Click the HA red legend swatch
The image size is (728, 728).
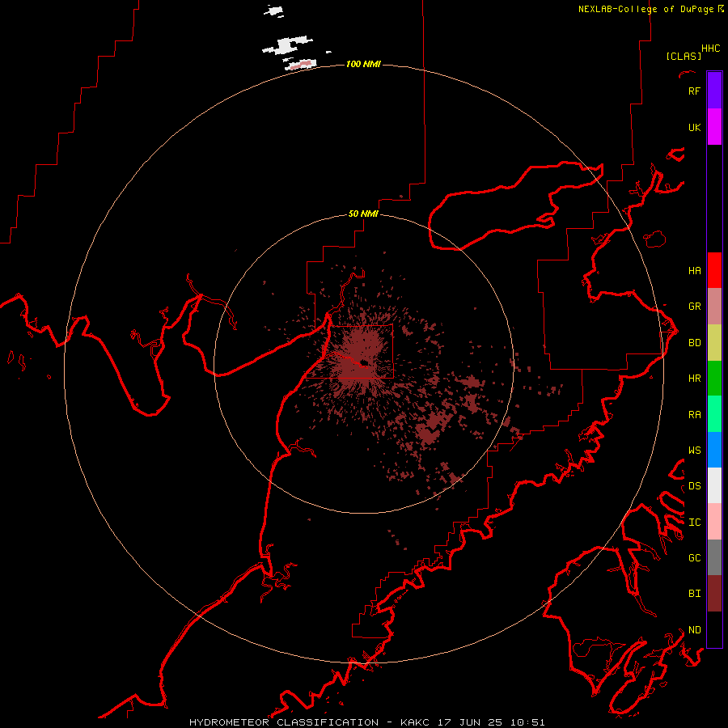714,270
